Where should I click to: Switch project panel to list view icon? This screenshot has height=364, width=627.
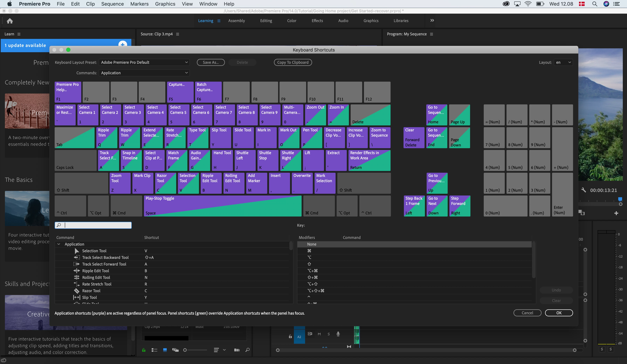click(x=154, y=350)
